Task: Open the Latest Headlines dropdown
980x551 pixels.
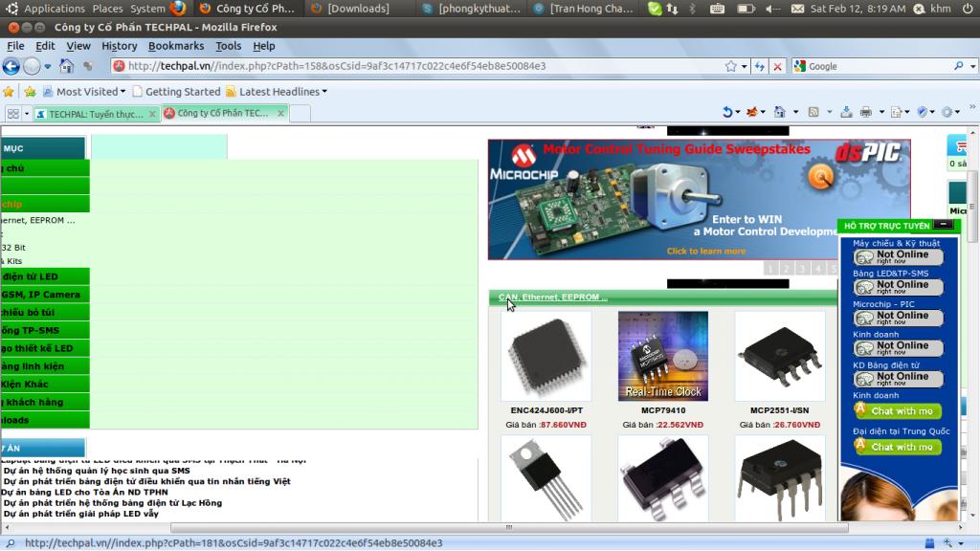Action: pos(277,92)
